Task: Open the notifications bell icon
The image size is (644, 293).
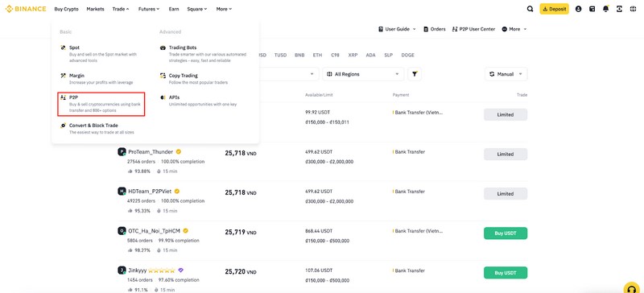Action: [606, 9]
